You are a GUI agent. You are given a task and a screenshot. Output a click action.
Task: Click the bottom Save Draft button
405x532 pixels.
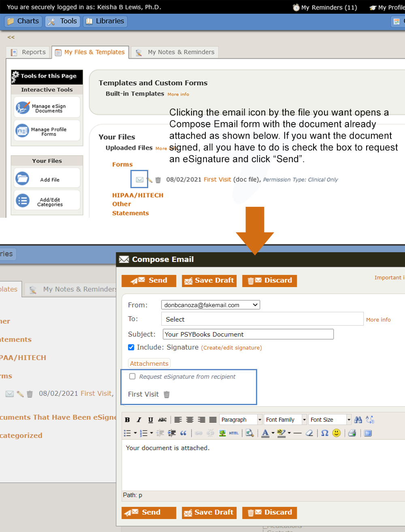coord(209,513)
